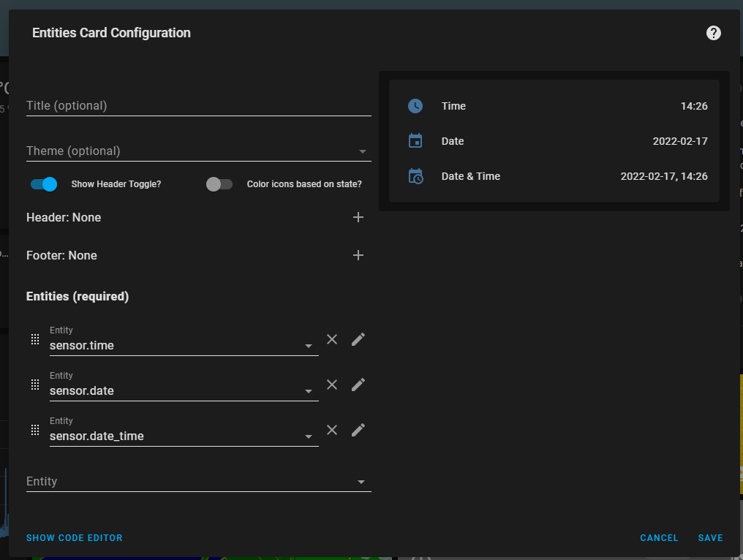This screenshot has height=560, width=743.
Task: Edit the sensor.date entity row
Action: [x=358, y=385]
